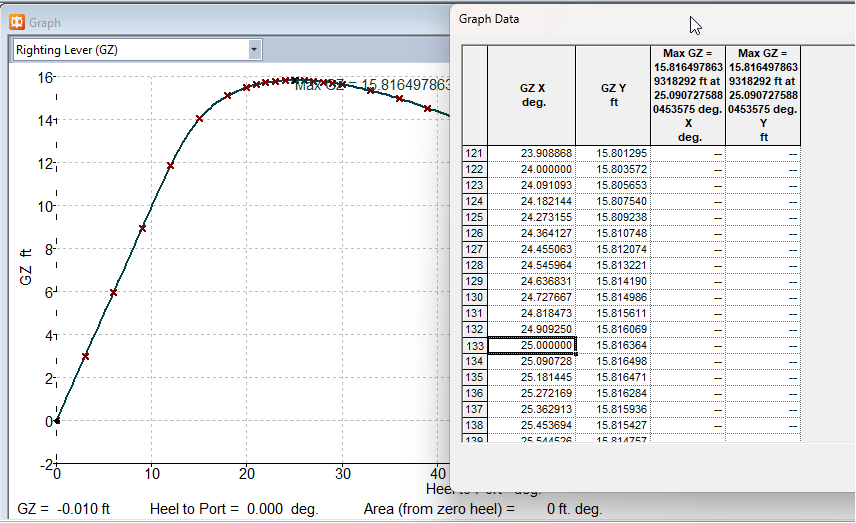Select cell with value 24.636831

(x=532, y=282)
